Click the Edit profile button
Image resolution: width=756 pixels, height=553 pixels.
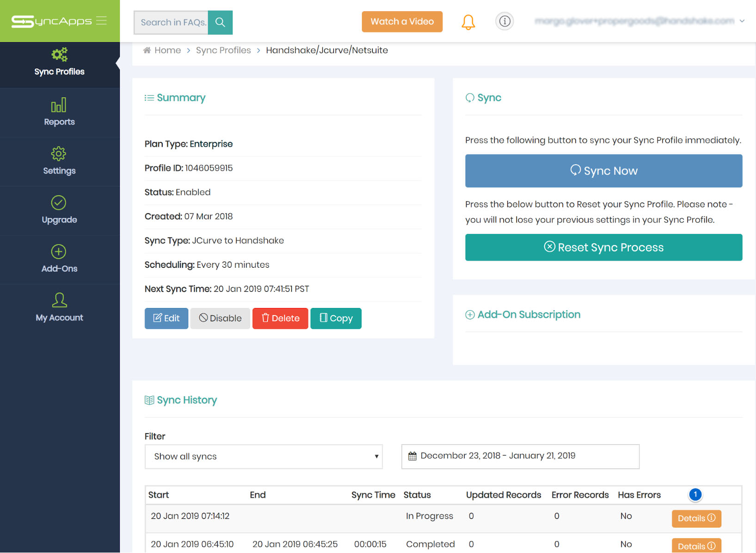point(166,318)
